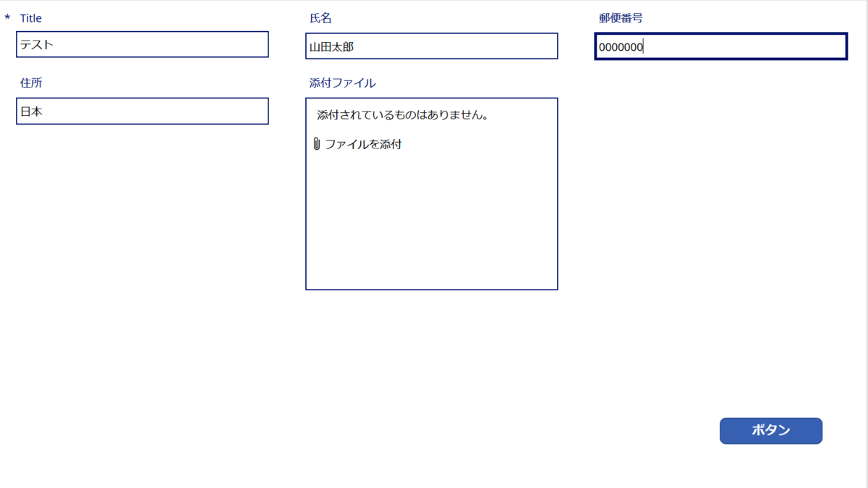Click the text 添付されているものはありません。
This screenshot has height=488, width=868.
[401, 114]
